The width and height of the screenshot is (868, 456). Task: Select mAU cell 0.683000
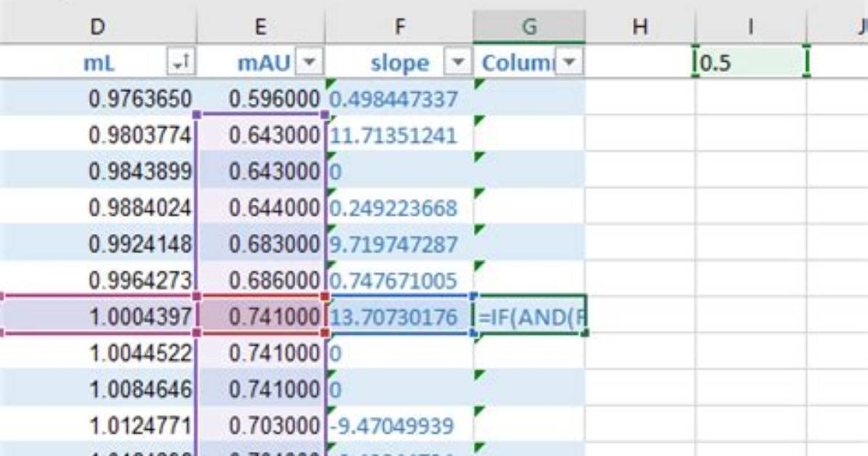click(261, 244)
